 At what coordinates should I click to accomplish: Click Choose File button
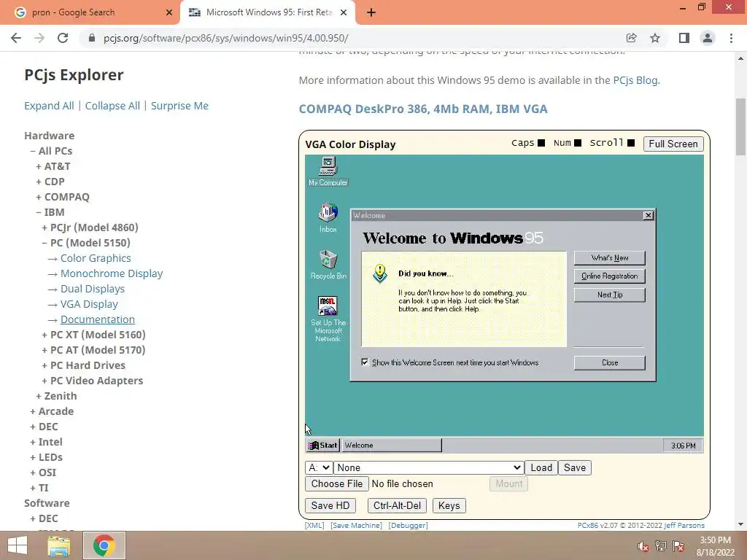coord(337,484)
